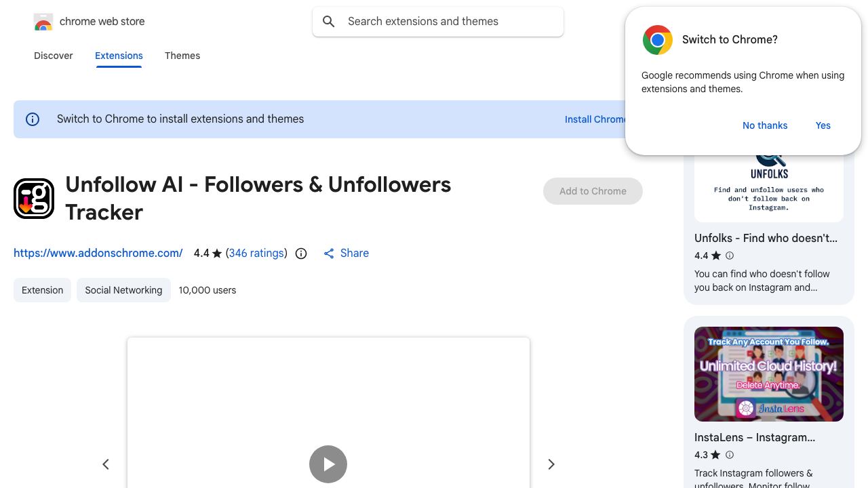This screenshot has width=868, height=488.
Task: Go to previous screenshot with left arrow
Action: [x=106, y=464]
